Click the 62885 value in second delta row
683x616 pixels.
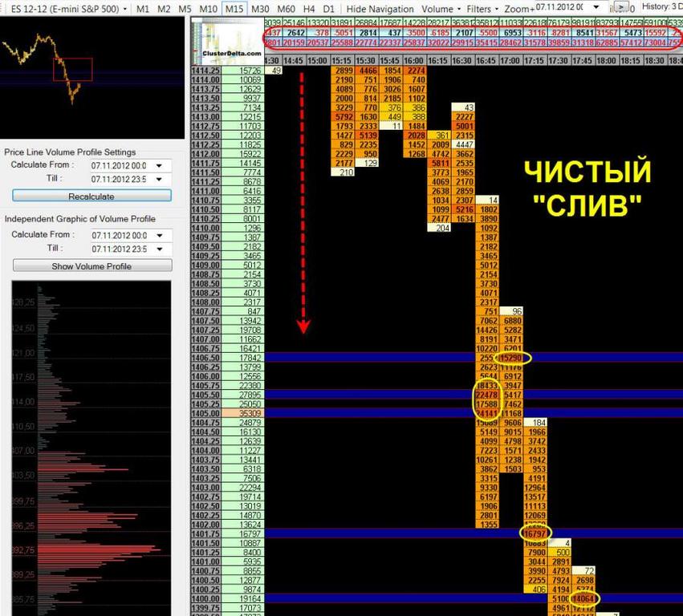pyautogui.click(x=607, y=43)
